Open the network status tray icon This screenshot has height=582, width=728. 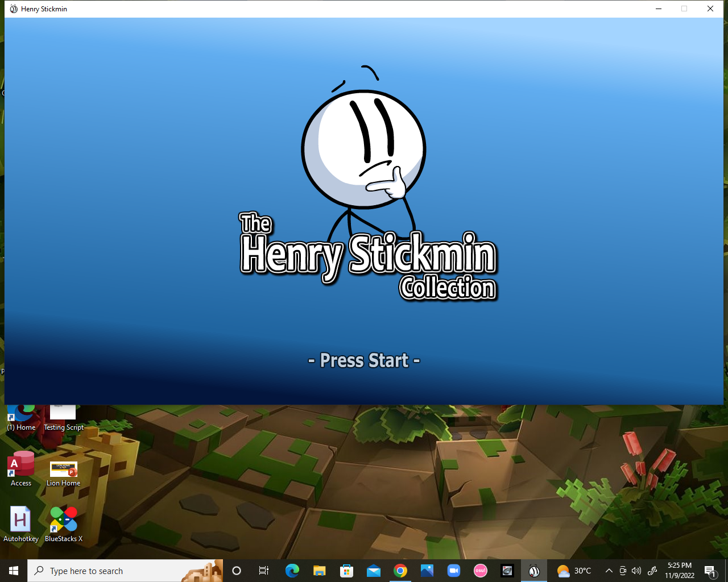click(x=623, y=571)
